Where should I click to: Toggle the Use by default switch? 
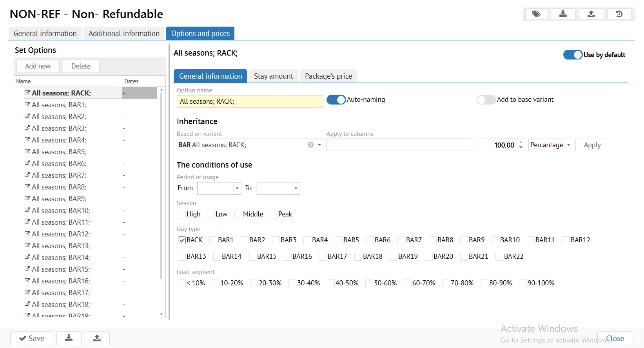(573, 55)
